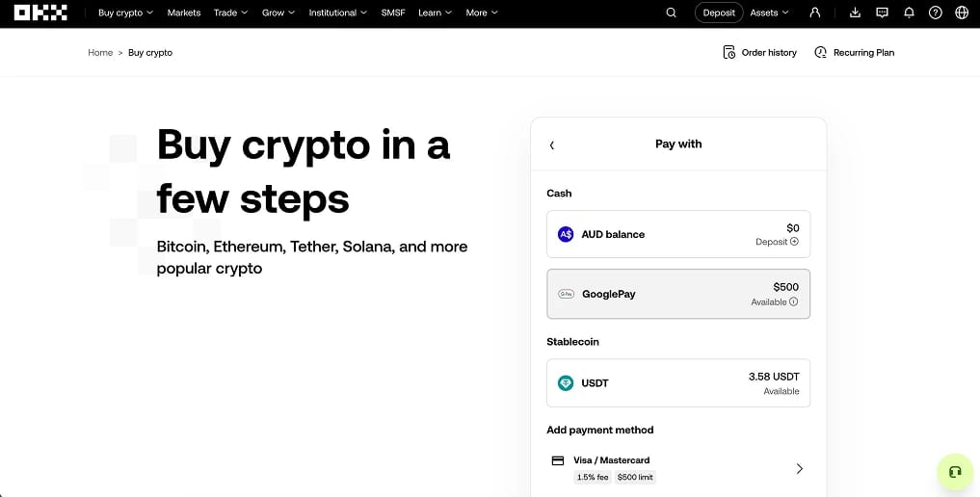Expand the Buy crypto menu

(125, 13)
